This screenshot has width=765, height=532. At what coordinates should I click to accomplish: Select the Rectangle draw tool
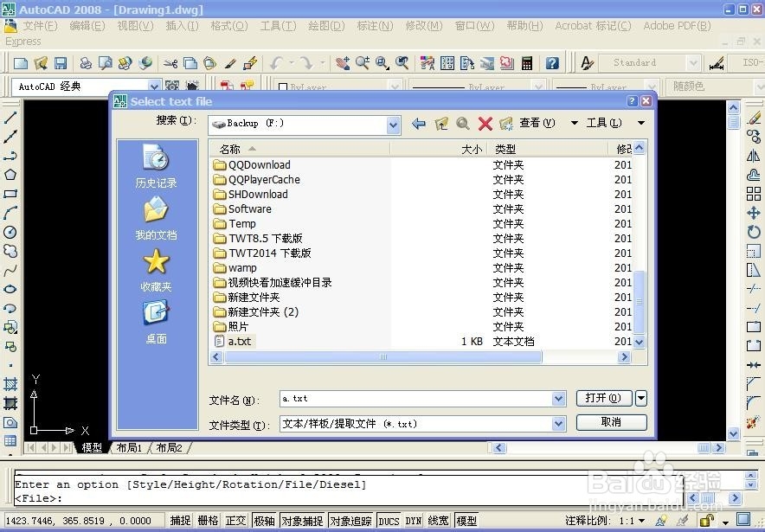(x=10, y=194)
